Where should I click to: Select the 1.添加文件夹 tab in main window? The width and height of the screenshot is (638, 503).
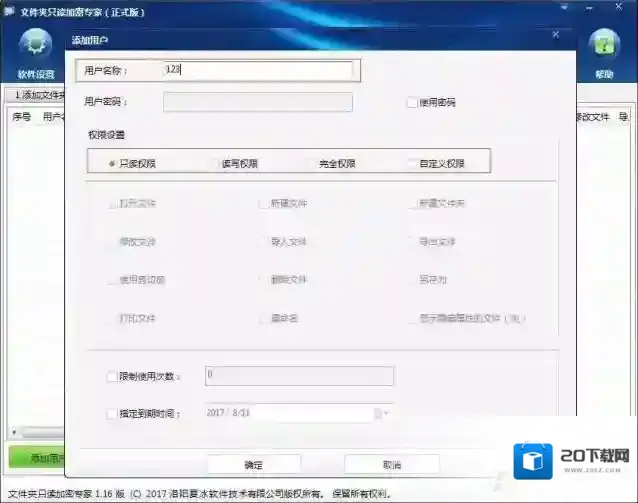tap(35, 95)
